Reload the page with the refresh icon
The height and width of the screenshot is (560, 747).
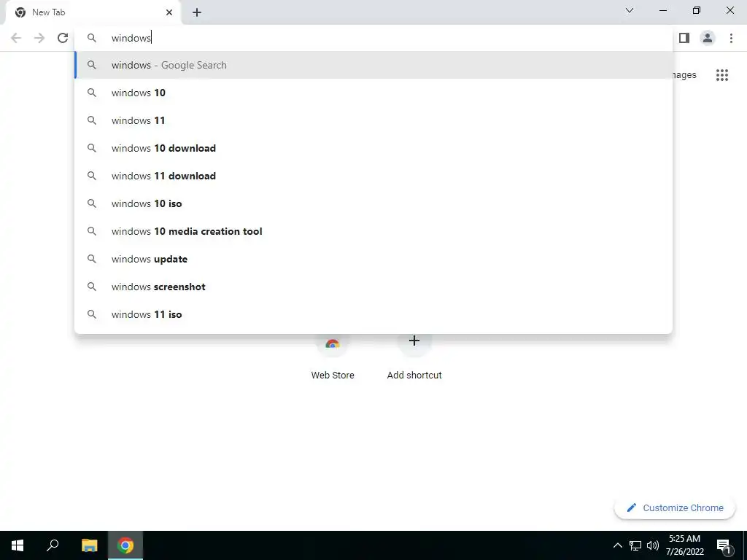click(x=63, y=38)
